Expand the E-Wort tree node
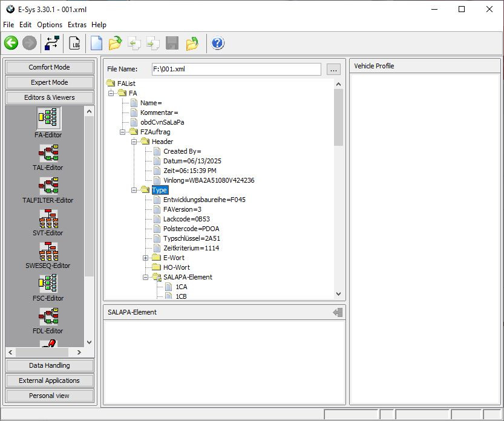504x421 pixels. [146, 258]
